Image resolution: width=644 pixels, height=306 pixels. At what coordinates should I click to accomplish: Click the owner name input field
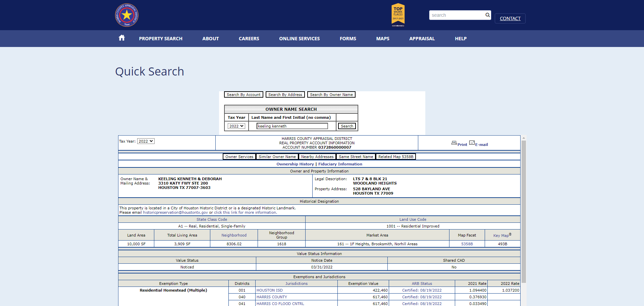pyautogui.click(x=292, y=126)
